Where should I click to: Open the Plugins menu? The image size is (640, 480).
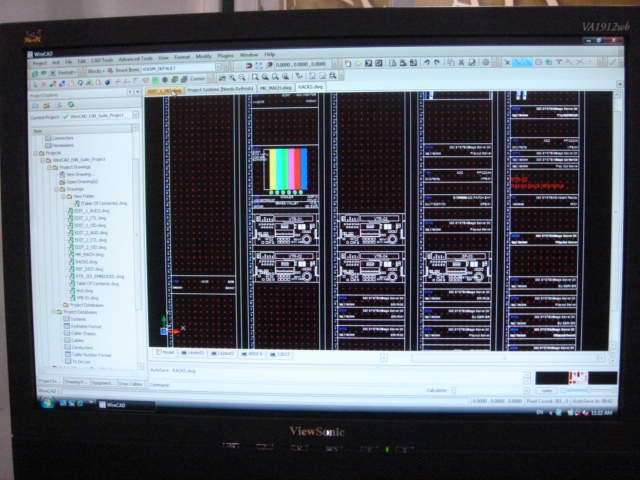[225, 55]
